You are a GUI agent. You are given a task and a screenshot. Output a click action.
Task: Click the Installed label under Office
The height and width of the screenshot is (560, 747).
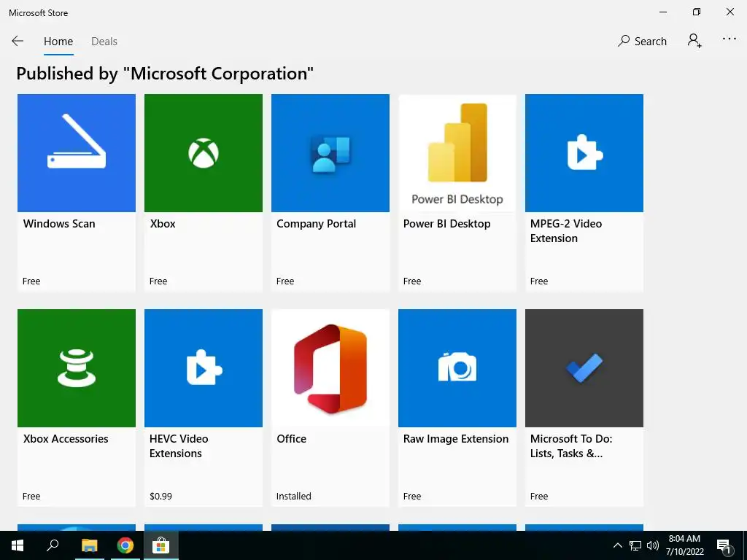tap(293, 496)
